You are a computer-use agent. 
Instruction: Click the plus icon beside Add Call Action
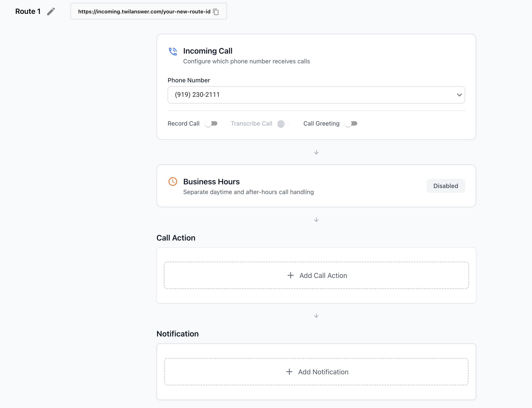[290, 275]
